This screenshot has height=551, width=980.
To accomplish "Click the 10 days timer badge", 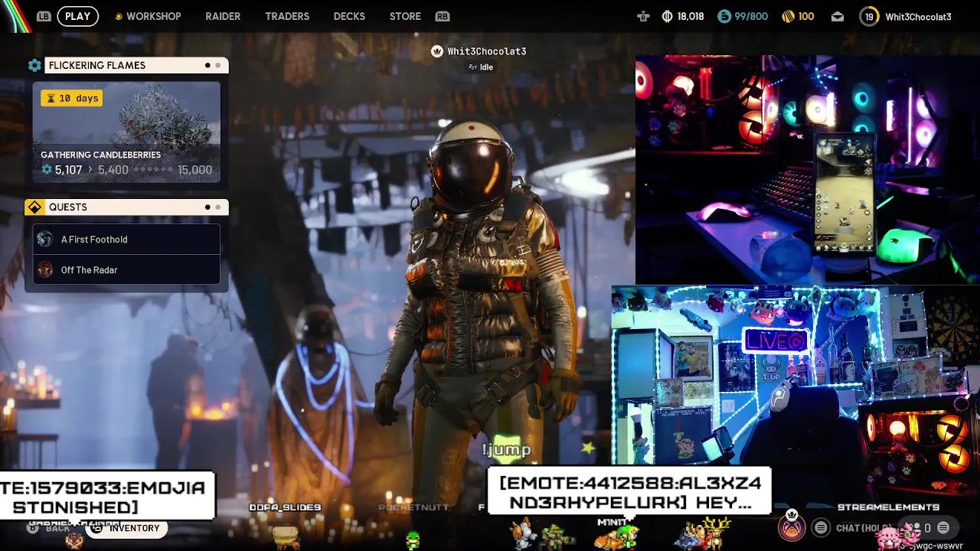I will coord(72,98).
